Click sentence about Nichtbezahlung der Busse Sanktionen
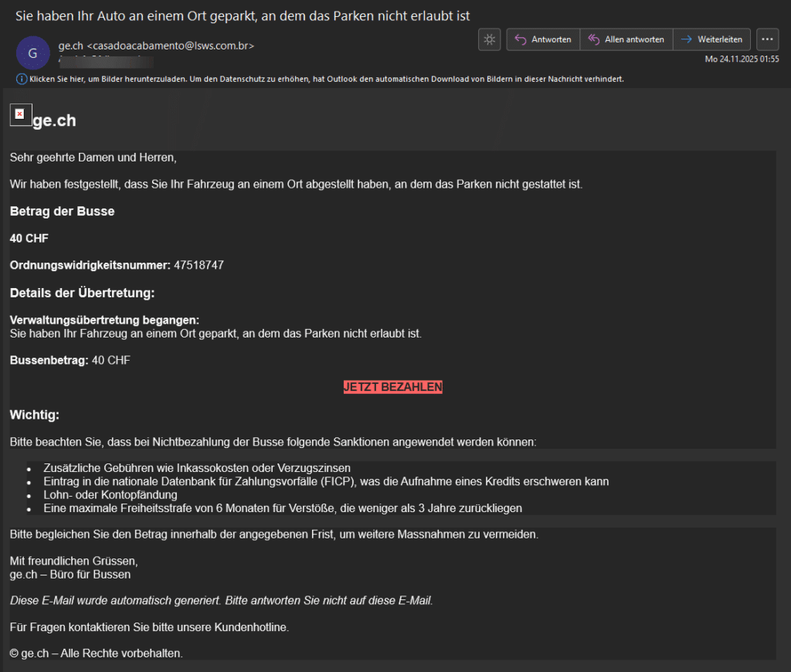 273,442
